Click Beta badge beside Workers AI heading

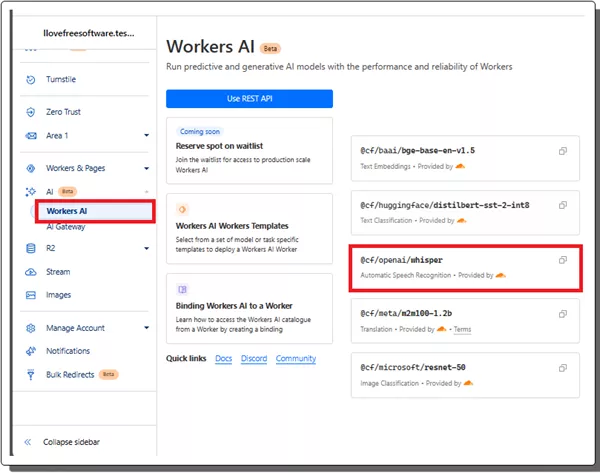click(270, 49)
